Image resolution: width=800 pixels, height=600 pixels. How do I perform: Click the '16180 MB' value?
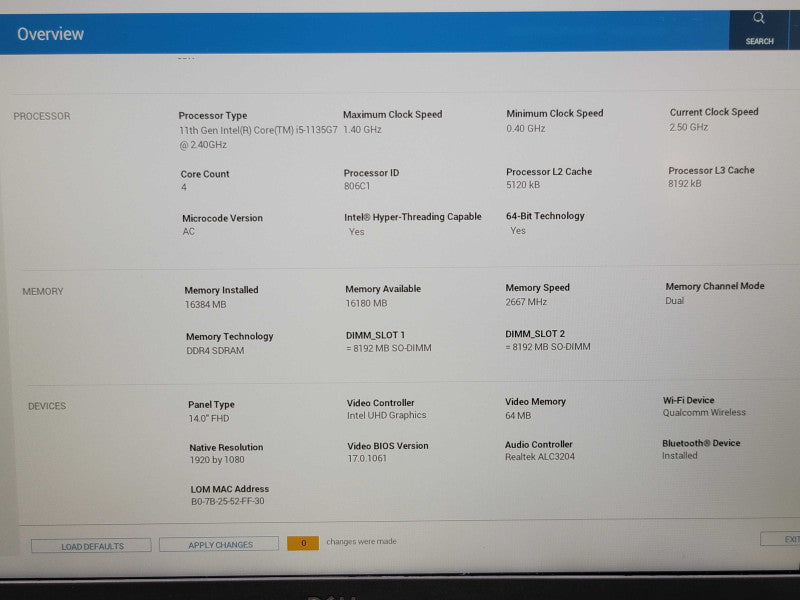point(366,303)
